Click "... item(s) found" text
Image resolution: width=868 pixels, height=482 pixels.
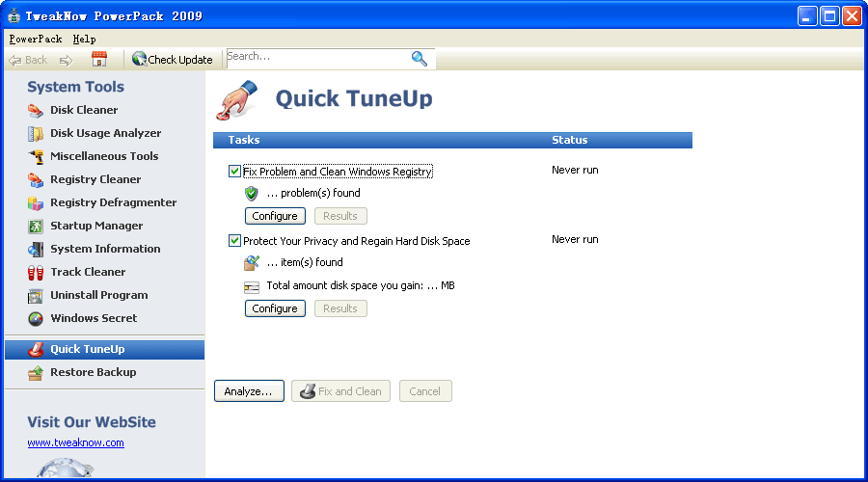305,262
